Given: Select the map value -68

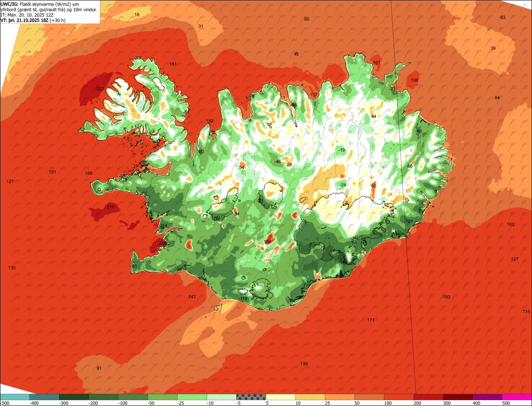Looking at the screenshot, I should (x=418, y=131).
